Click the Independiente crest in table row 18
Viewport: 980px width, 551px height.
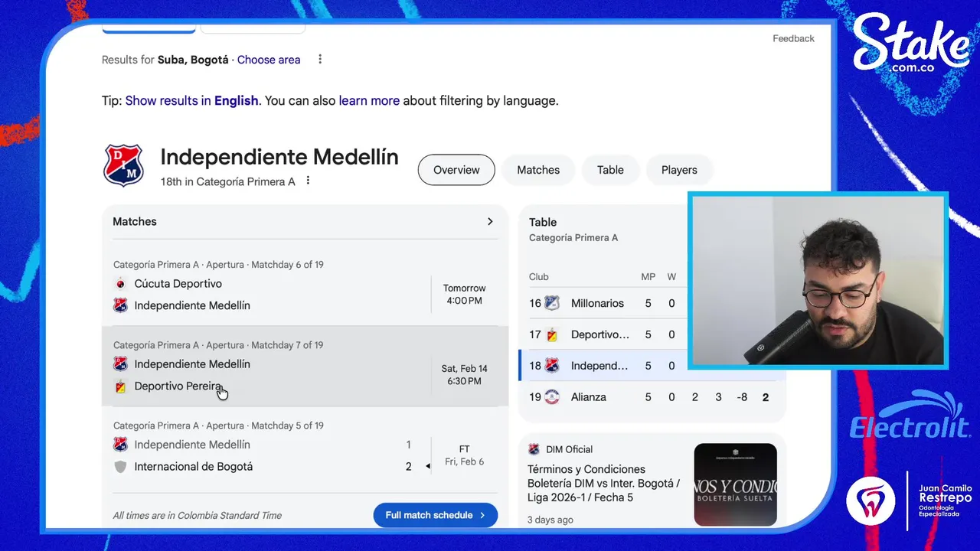(552, 366)
